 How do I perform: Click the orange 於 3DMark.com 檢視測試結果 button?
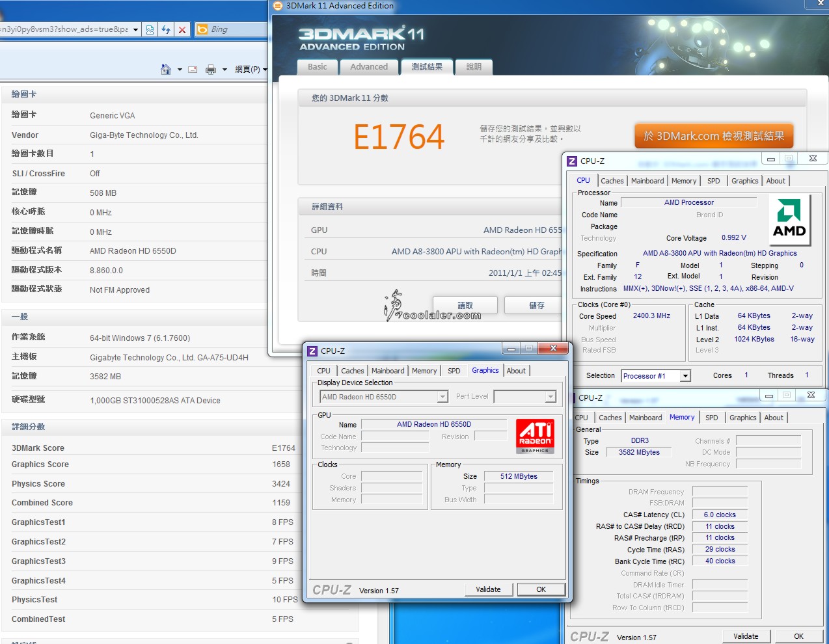714,136
